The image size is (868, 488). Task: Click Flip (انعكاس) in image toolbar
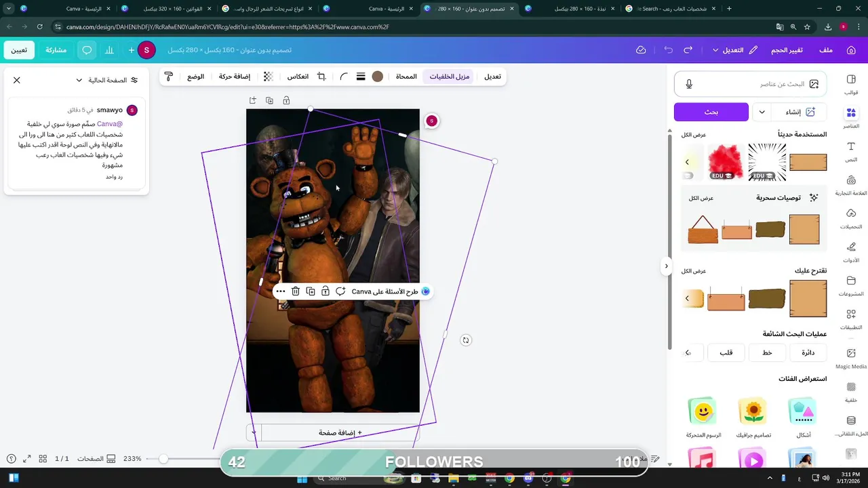click(298, 77)
